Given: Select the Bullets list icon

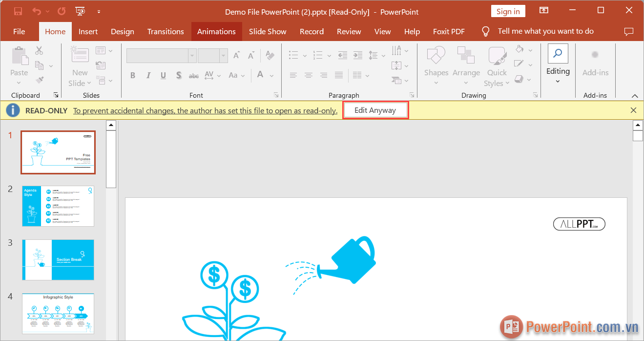Looking at the screenshot, I should (x=292, y=55).
